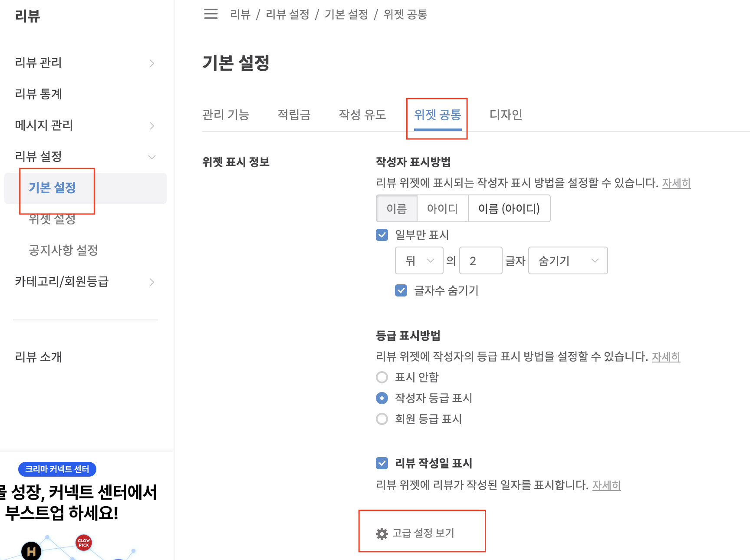Click the gear icon for 고급 설정 보기

coord(382,534)
